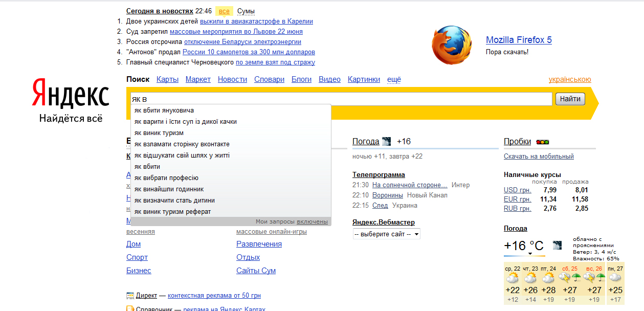The image size is (644, 311).
Task: Toggle Мои запросы включены link
Action: (x=312, y=221)
